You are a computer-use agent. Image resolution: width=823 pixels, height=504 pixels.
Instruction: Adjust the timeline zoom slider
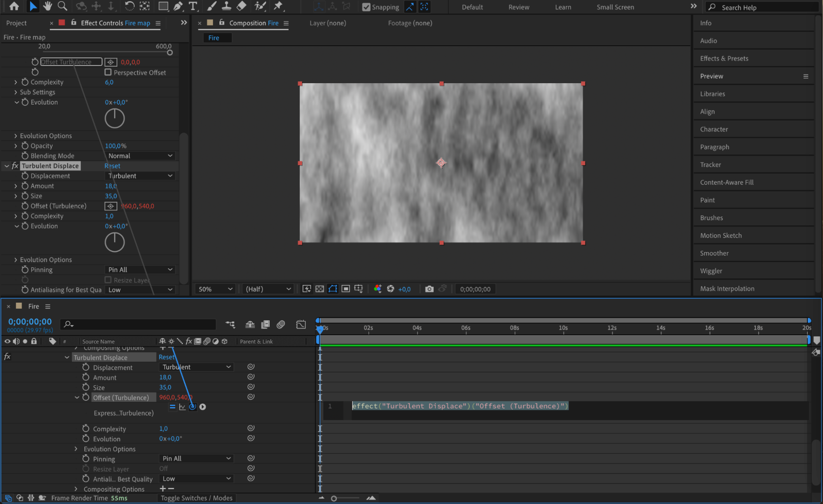334,498
